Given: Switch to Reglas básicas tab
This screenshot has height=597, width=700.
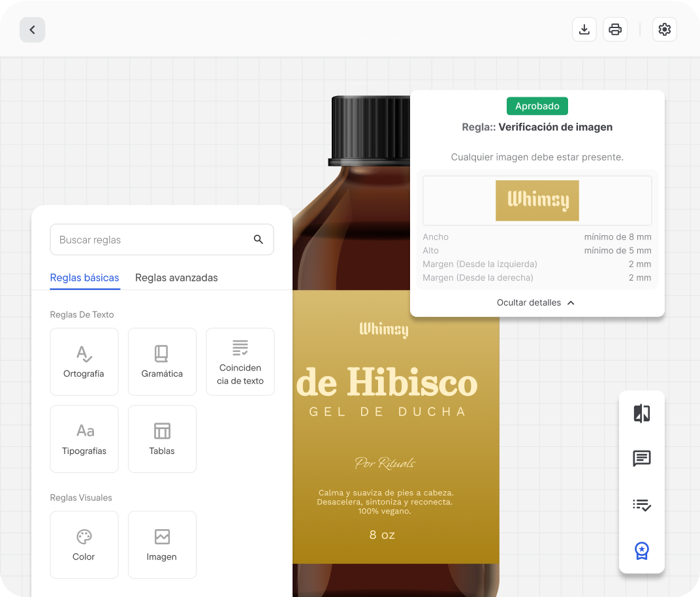Looking at the screenshot, I should [x=85, y=278].
